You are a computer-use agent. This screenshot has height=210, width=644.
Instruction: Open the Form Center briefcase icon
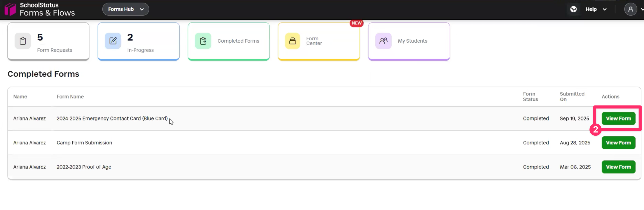click(x=293, y=41)
